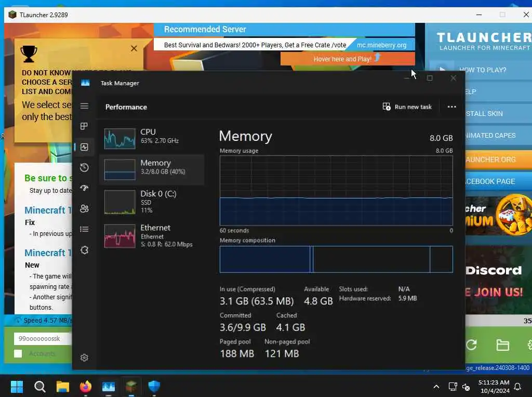
Task: Open FACEBOOK PAGE link in TLauncher
Action: point(499,181)
